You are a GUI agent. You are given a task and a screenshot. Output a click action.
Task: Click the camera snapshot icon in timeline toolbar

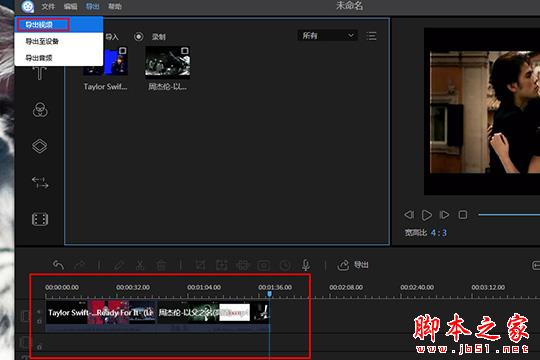(x=264, y=265)
